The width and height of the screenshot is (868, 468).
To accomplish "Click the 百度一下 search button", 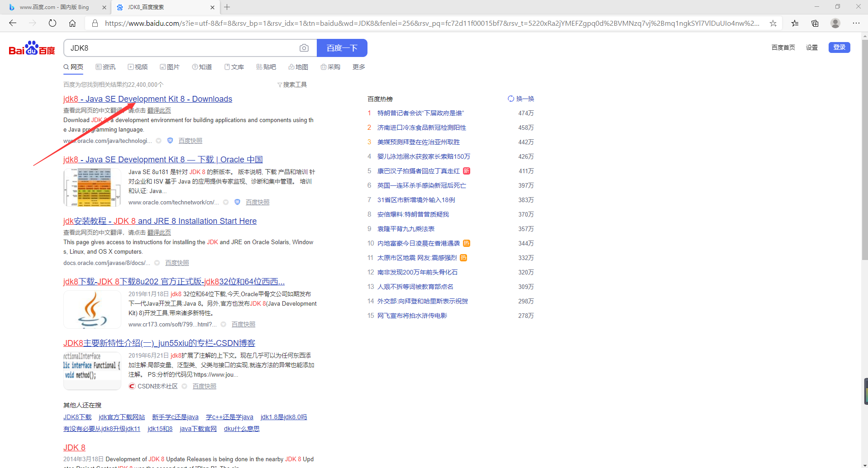I will [x=342, y=48].
